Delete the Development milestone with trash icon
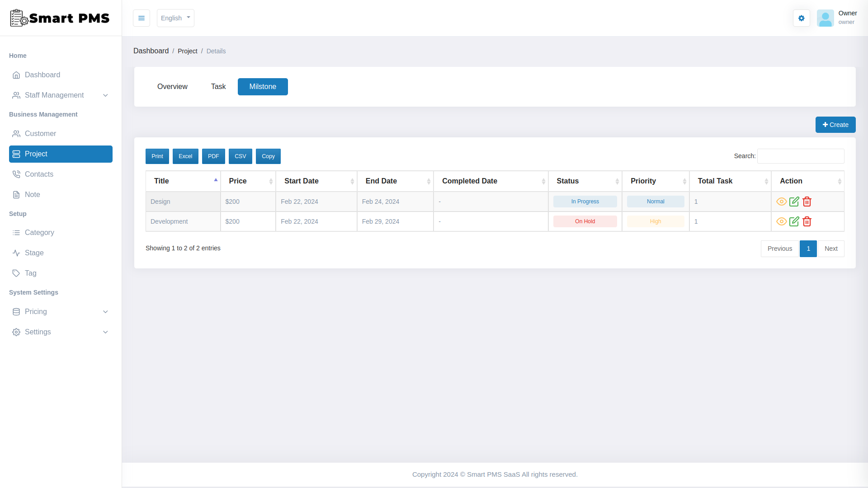Image resolution: width=868 pixels, height=488 pixels. click(807, 221)
